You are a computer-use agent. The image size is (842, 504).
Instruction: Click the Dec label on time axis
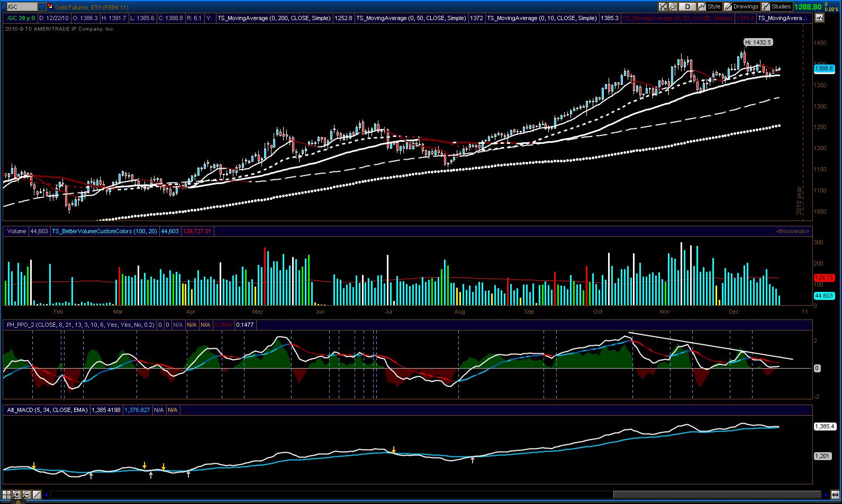click(x=734, y=311)
